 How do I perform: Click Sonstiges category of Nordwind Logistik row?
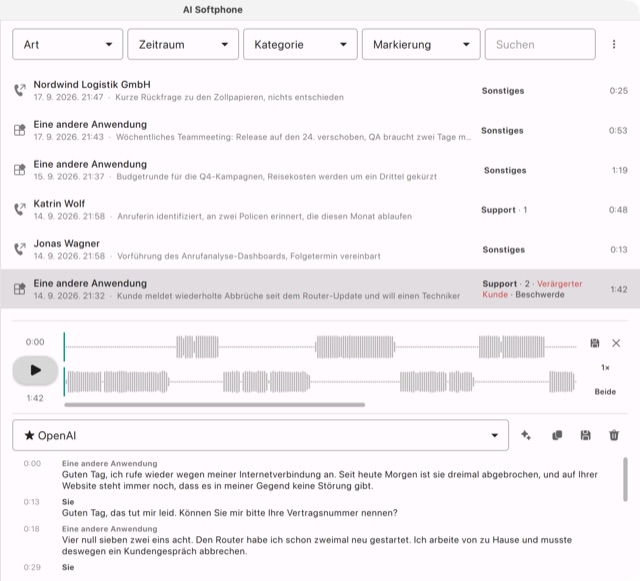pos(503,91)
